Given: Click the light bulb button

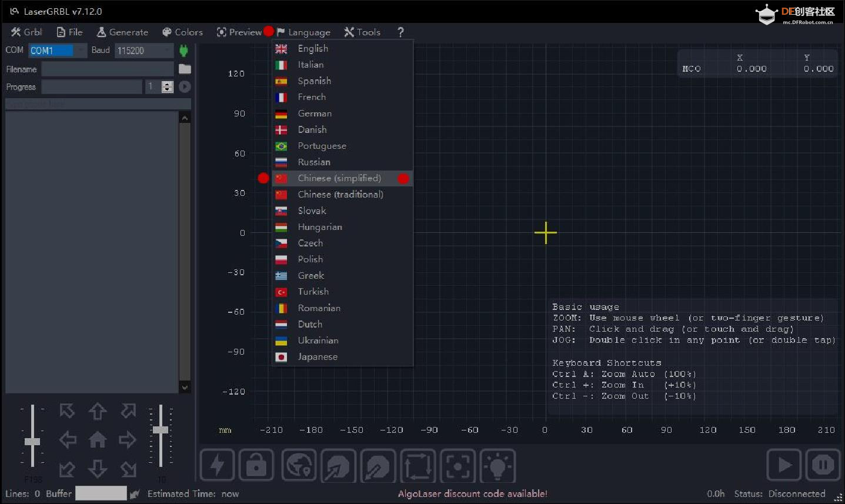Looking at the screenshot, I should (497, 465).
